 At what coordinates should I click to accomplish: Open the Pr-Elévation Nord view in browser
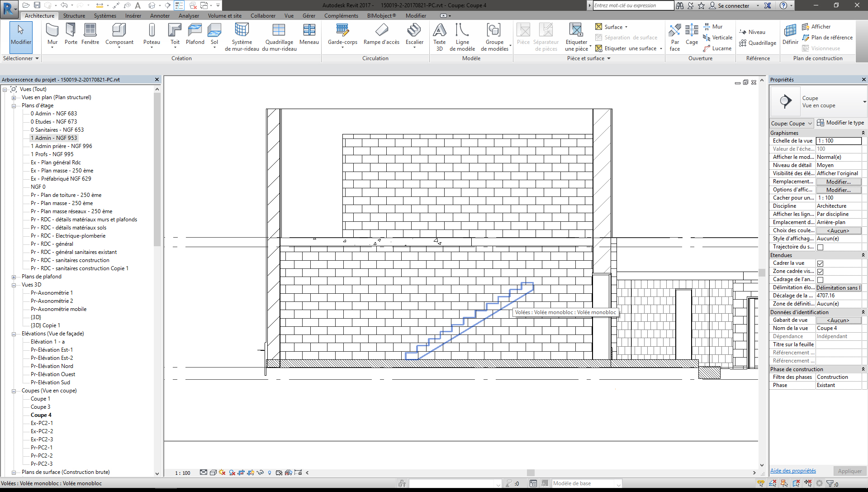(x=52, y=366)
